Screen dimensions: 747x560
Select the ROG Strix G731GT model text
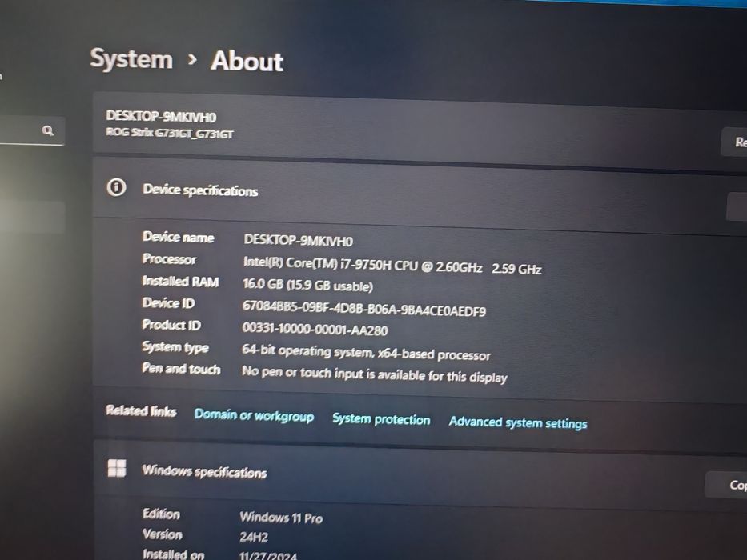click(170, 134)
